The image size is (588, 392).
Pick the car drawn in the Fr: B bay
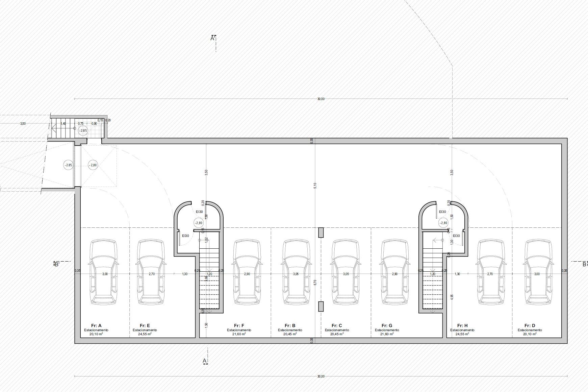coord(296,272)
